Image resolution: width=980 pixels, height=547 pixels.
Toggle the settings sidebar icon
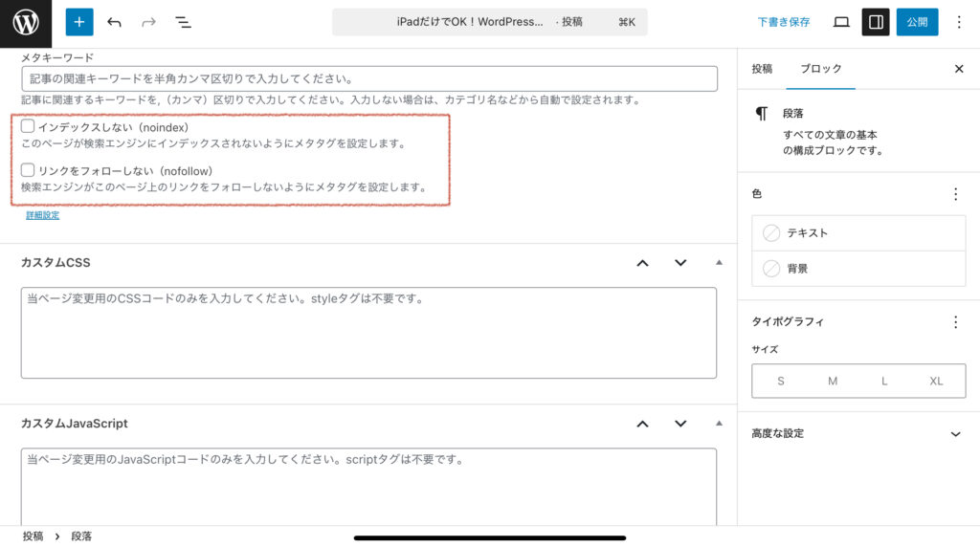click(876, 22)
